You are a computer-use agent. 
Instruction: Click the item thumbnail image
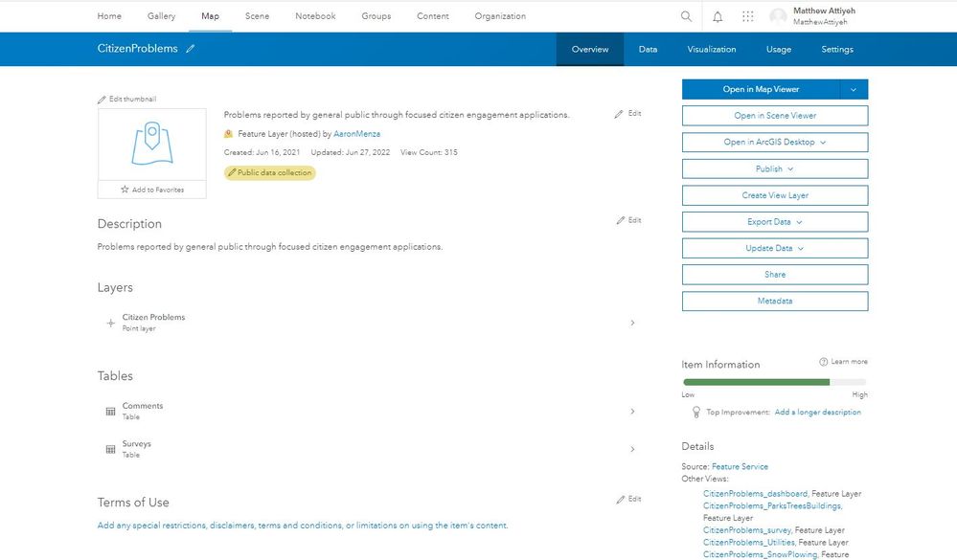click(x=152, y=145)
